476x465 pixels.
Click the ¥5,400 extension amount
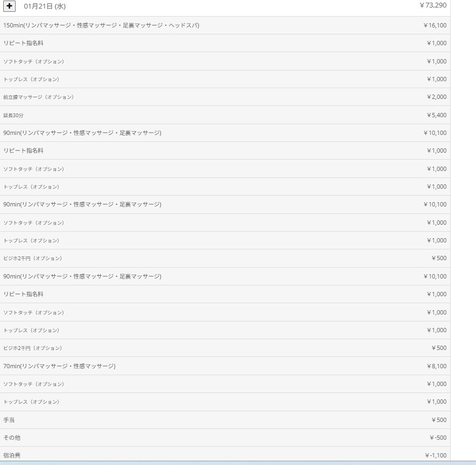click(x=436, y=115)
